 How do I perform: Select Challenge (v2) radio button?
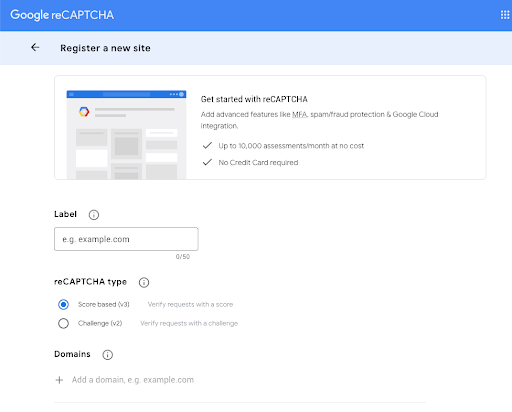point(63,323)
